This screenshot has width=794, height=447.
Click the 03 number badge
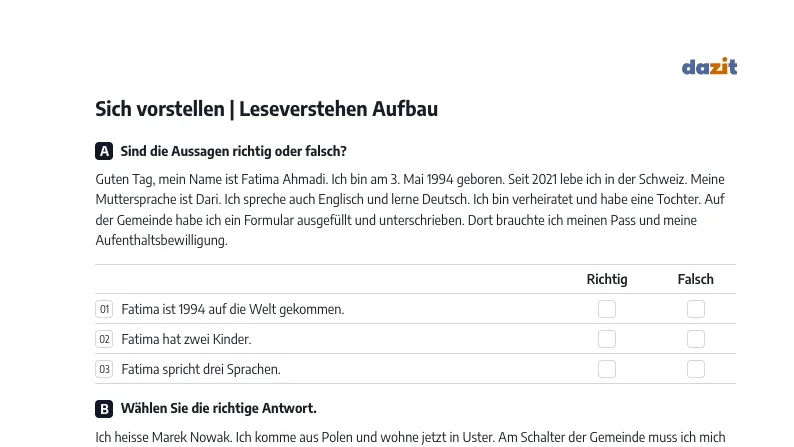click(x=104, y=369)
